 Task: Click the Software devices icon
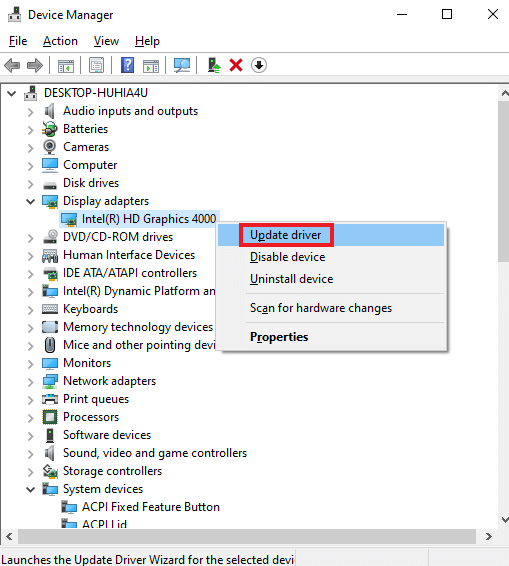point(50,435)
